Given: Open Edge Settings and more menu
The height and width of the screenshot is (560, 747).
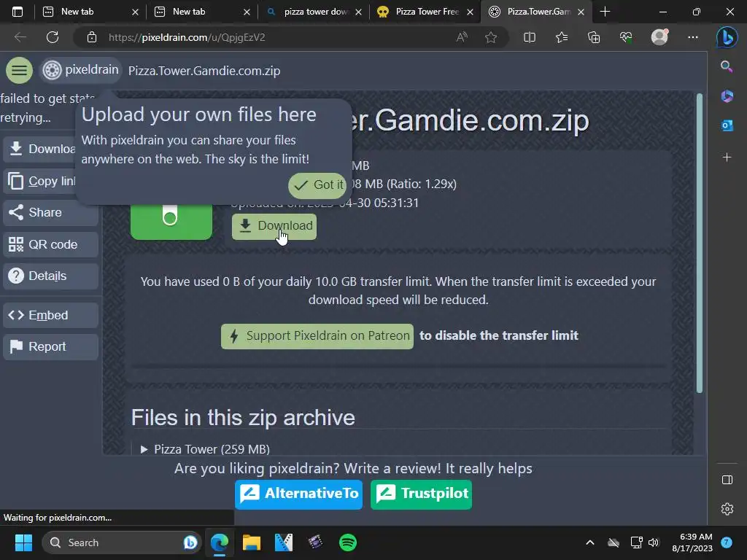Looking at the screenshot, I should click(693, 37).
